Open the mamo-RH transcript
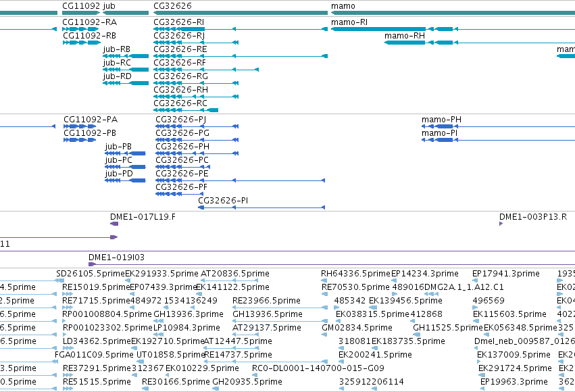This screenshot has height=392, width=575. pyautogui.click(x=405, y=36)
